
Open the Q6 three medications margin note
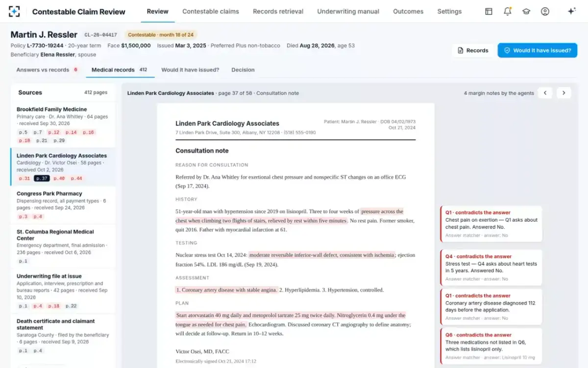coord(491,346)
